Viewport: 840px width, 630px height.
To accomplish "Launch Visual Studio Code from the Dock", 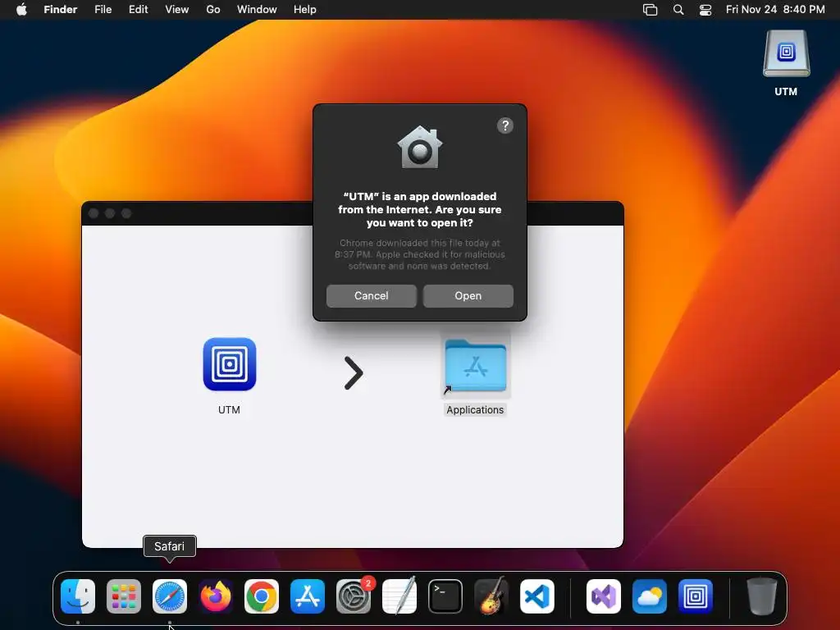I will pyautogui.click(x=537, y=596).
